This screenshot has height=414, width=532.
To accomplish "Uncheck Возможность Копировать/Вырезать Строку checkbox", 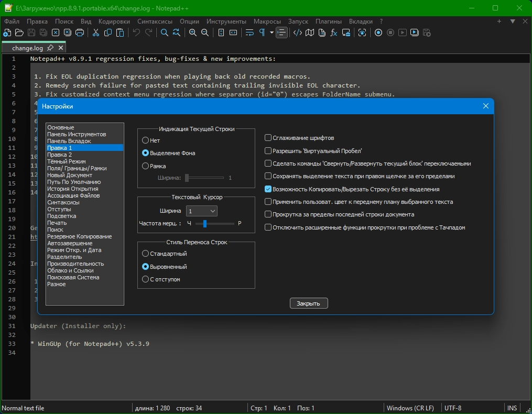I will (268, 189).
